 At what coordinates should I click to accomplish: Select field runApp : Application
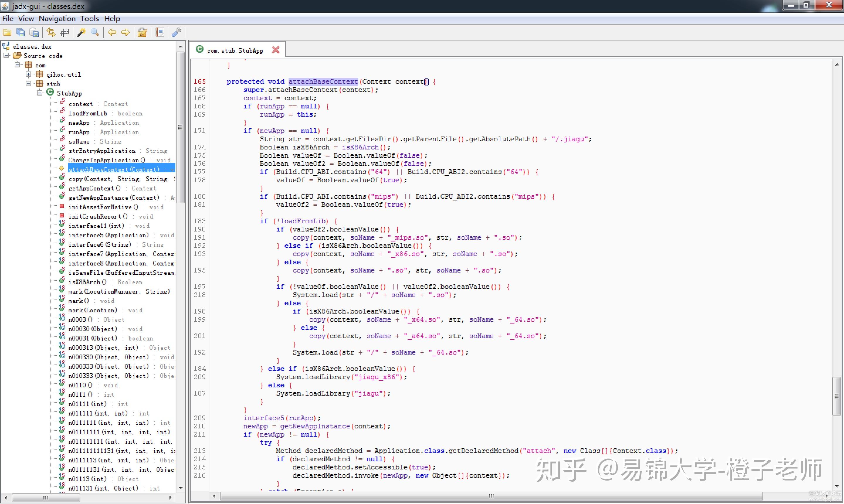pyautogui.click(x=104, y=132)
